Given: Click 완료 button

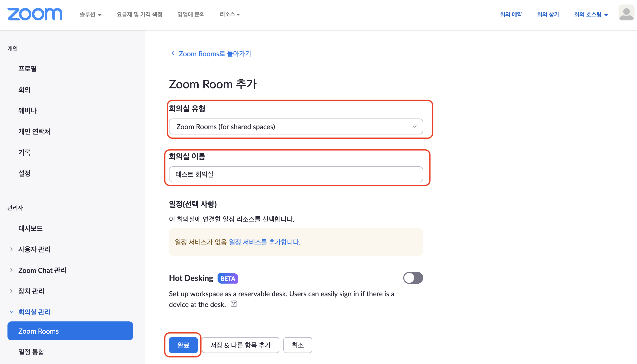Looking at the screenshot, I should [183, 345].
